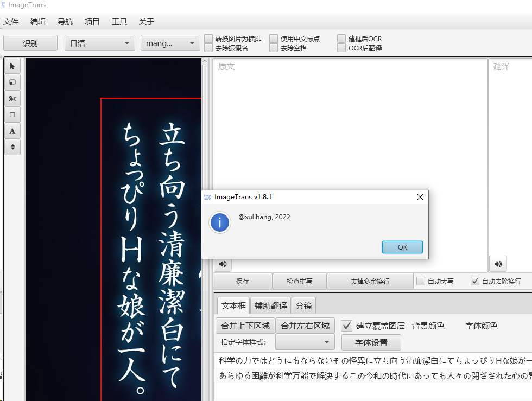Select the text A tool
532x401 pixels.
(x=12, y=131)
